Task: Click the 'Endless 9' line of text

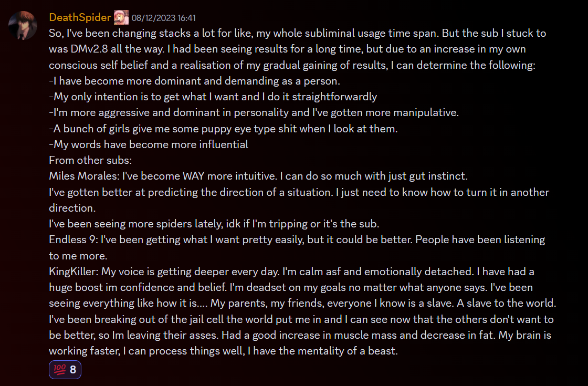Action: (x=297, y=239)
